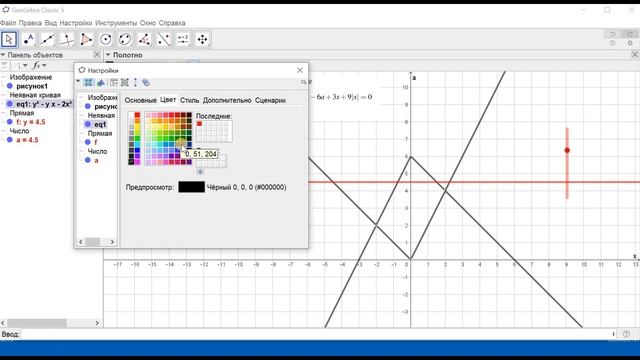Collapse the Изображение group in object panel
The width and height of the screenshot is (640, 360).
tap(3, 77)
